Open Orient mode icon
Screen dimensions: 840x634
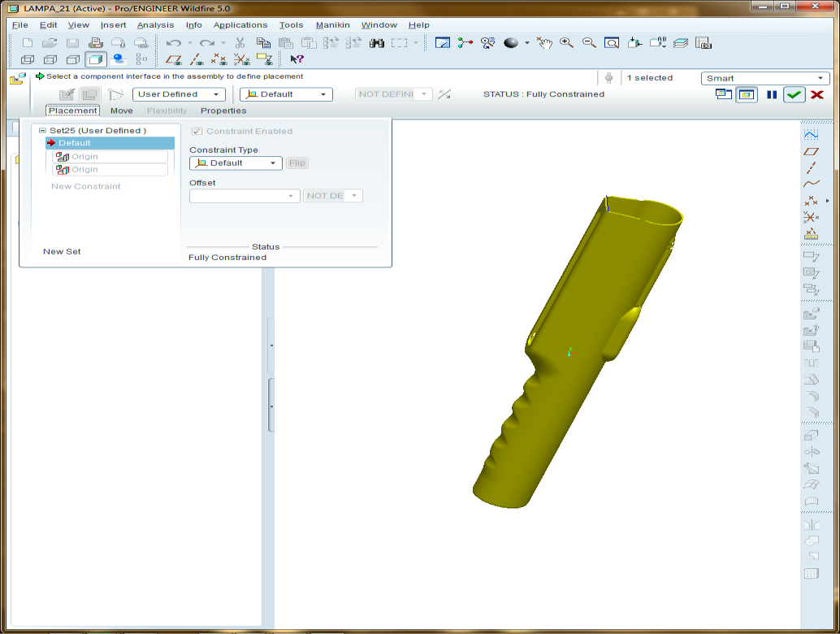click(487, 43)
